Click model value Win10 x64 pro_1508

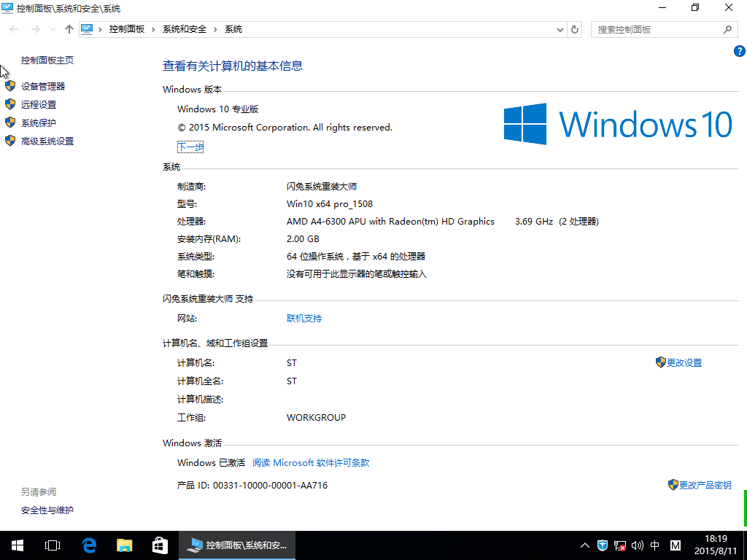point(330,204)
